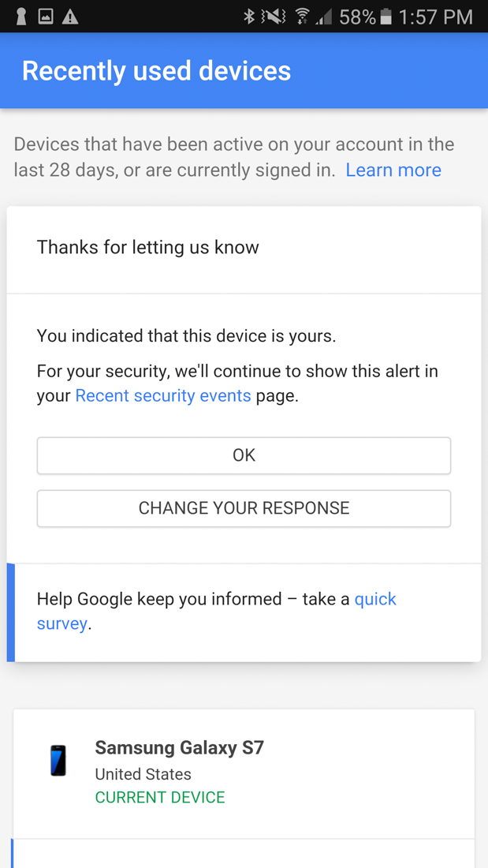Open the quick survey link
This screenshot has width=488, height=868.
(x=375, y=599)
